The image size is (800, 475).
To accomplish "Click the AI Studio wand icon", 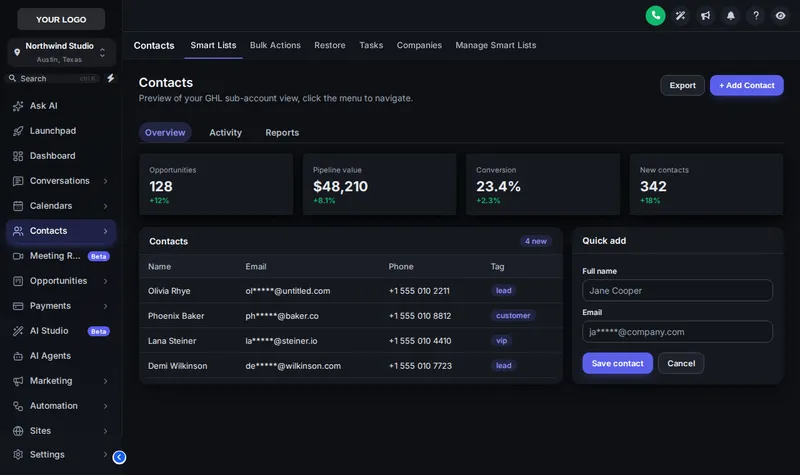I will [x=18, y=331].
